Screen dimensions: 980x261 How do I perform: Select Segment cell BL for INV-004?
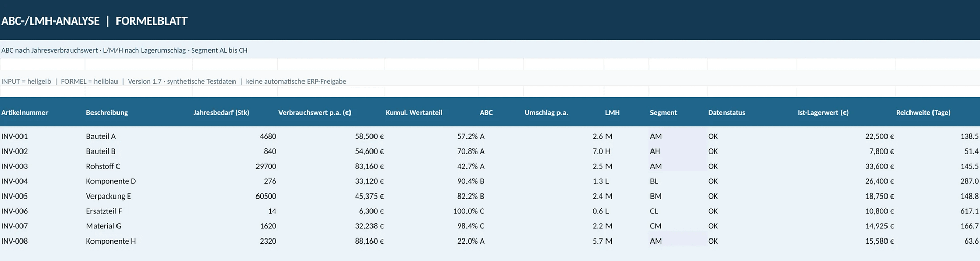678,181
